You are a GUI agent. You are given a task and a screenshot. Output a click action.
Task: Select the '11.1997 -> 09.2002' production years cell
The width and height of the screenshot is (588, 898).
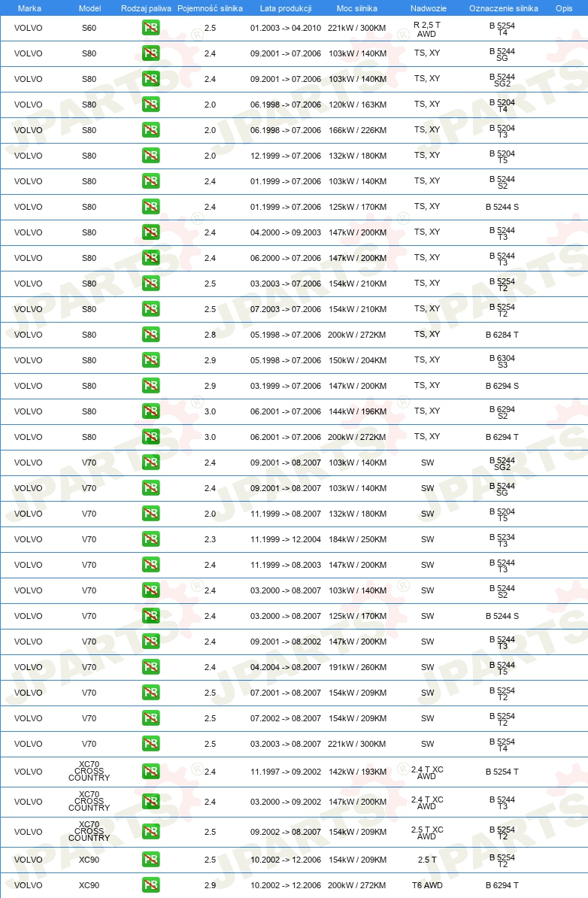(x=286, y=772)
